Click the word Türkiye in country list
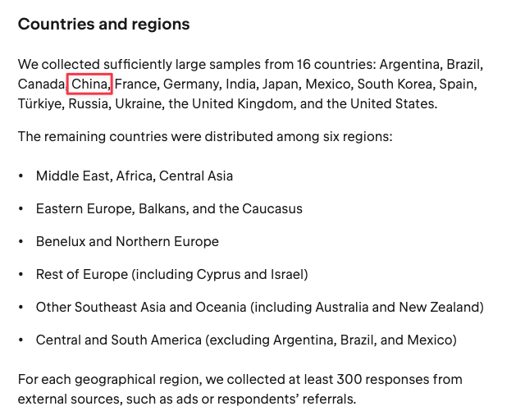The width and height of the screenshot is (516, 420). [x=39, y=104]
